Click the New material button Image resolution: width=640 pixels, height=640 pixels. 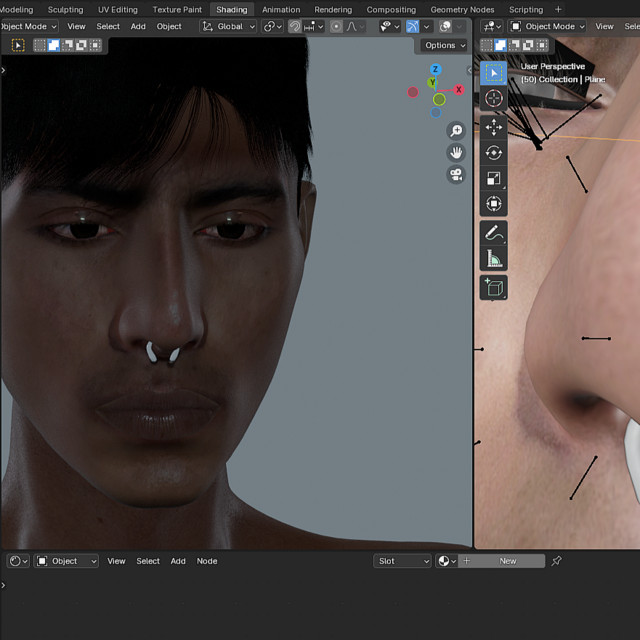(x=508, y=561)
